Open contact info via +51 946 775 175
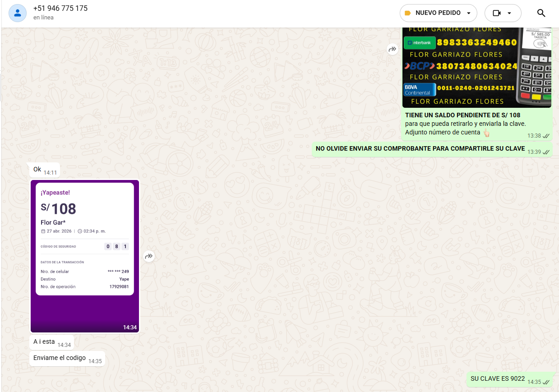 [60, 9]
